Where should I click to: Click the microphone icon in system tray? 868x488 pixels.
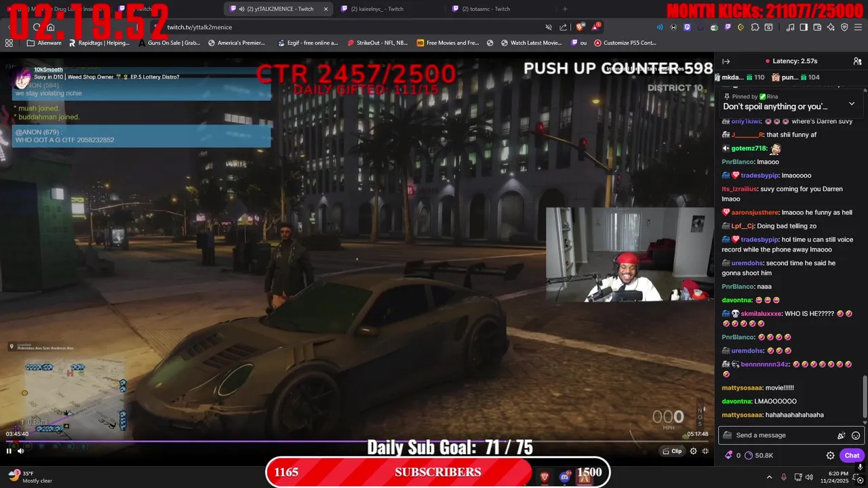pos(784,477)
